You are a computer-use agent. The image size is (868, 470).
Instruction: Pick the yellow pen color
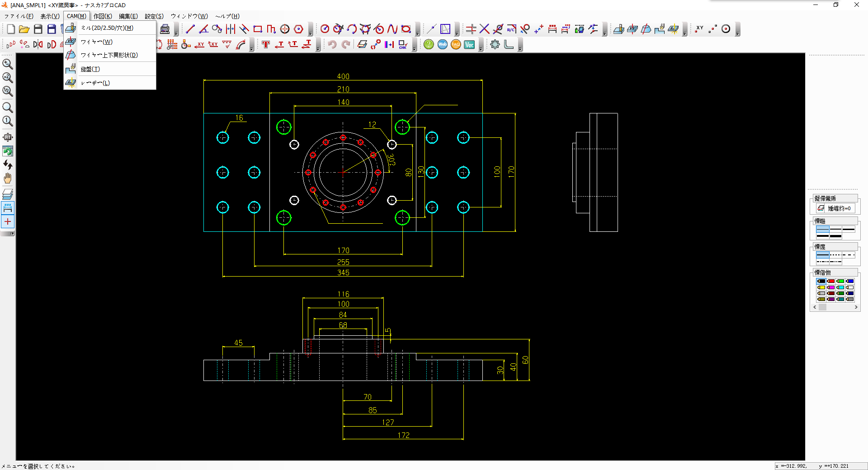[x=821, y=287]
